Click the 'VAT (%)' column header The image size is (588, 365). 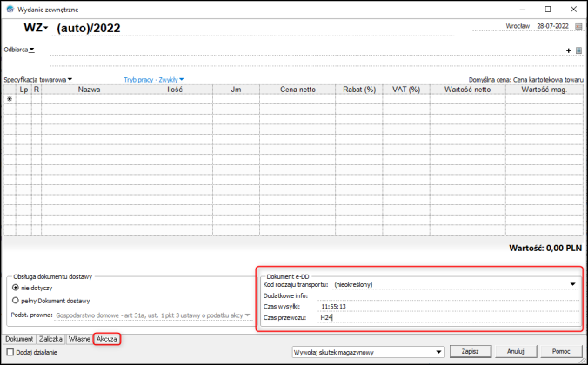[406, 90]
